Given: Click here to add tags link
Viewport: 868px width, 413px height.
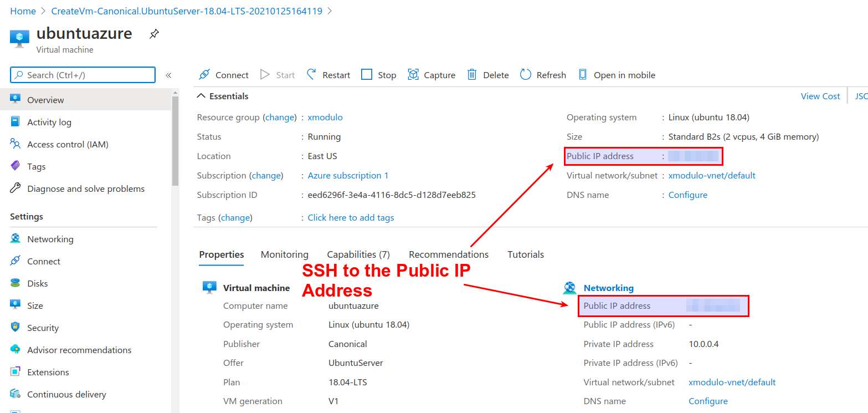Looking at the screenshot, I should tap(351, 218).
